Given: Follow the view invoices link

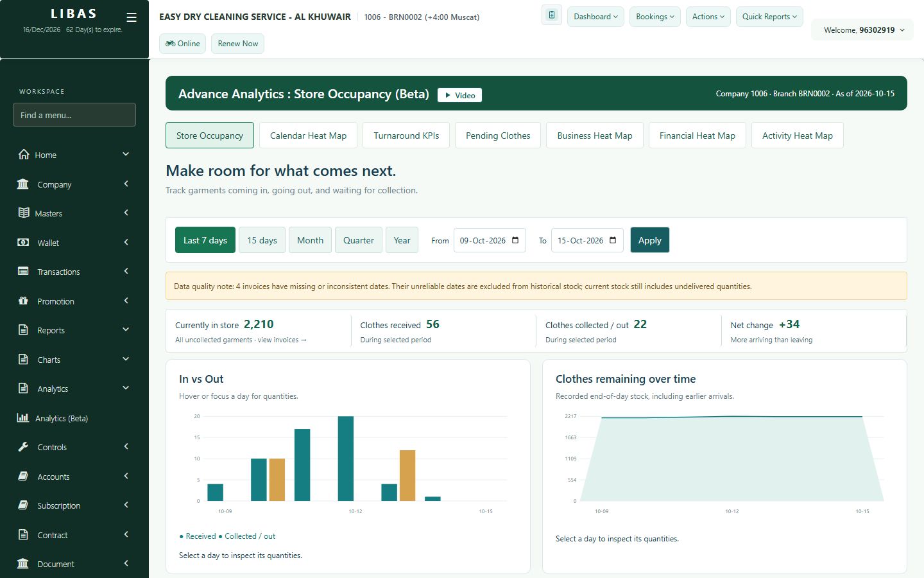Looking at the screenshot, I should click(282, 340).
